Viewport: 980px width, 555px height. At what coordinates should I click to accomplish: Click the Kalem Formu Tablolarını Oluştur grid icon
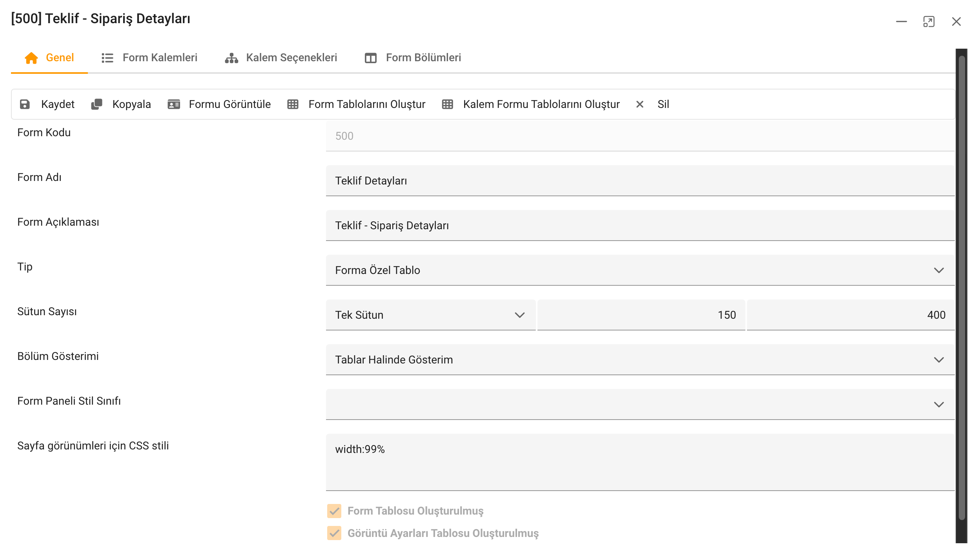447,104
